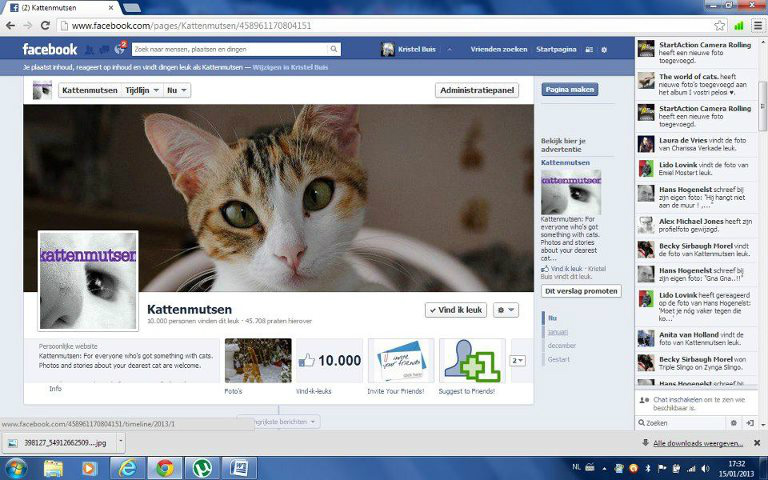This screenshot has height=480, width=768.
Task: Open the Chrome menu icon
Action: pyautogui.click(x=758, y=25)
